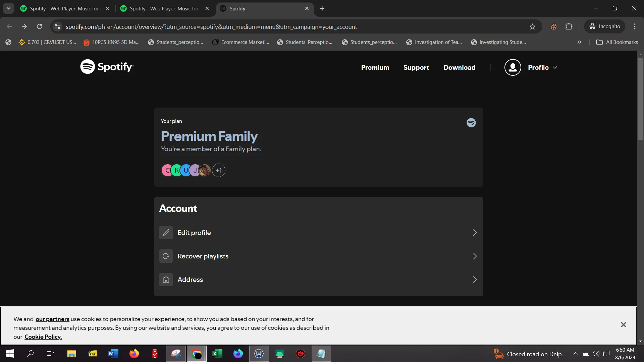644x362 pixels.
Task: Dismiss the cookie banner with X
Action: point(623,324)
